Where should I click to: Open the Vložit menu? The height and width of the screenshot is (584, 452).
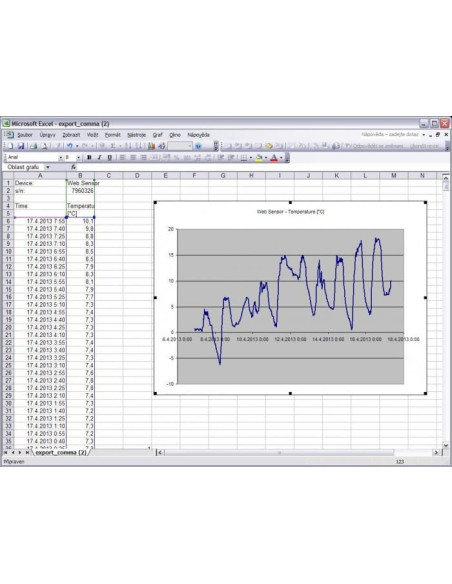click(x=92, y=135)
